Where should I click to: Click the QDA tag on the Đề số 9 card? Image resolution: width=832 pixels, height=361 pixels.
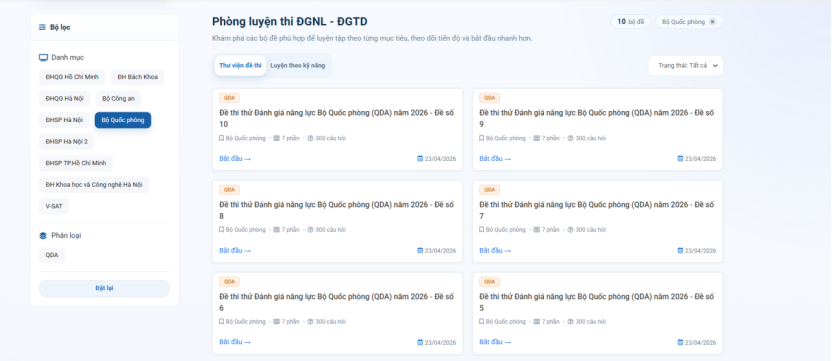click(x=489, y=98)
